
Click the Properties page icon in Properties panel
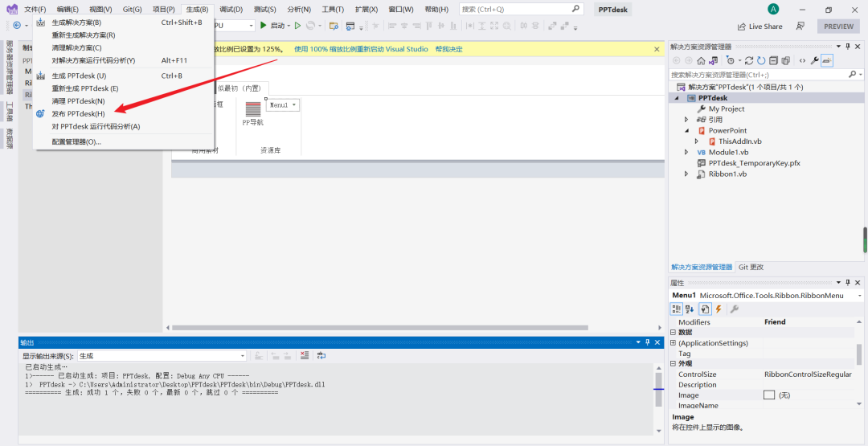(705, 309)
